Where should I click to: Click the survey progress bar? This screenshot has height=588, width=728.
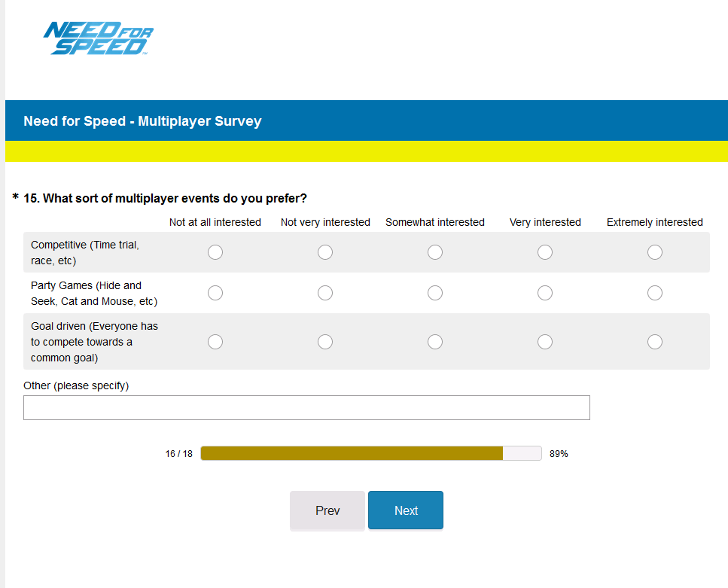pyautogui.click(x=371, y=453)
